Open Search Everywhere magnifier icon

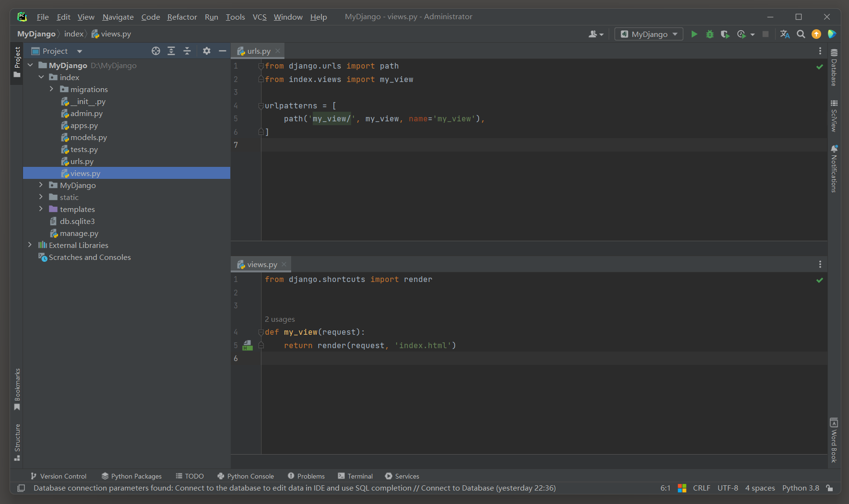point(801,34)
